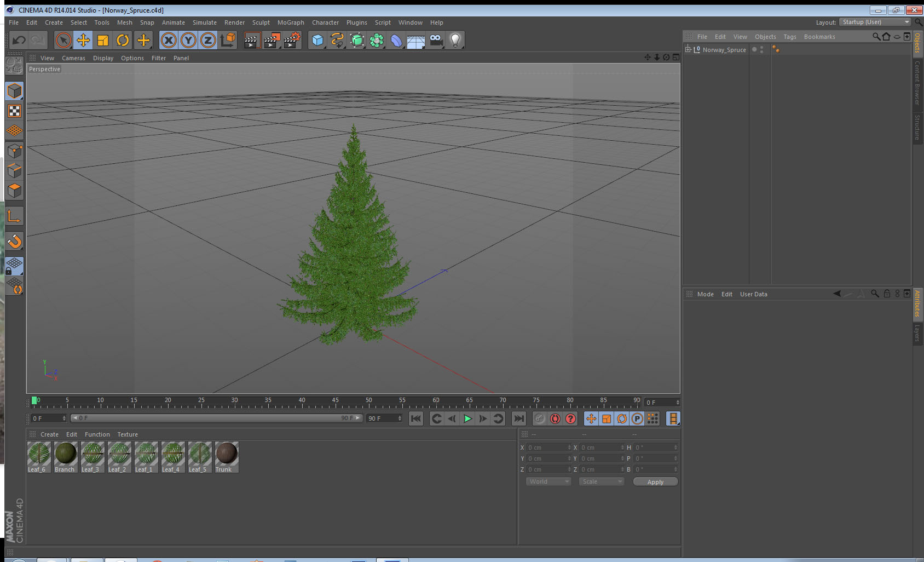Select the Move tool in top toolbar
The image size is (924, 562).
coord(83,40)
